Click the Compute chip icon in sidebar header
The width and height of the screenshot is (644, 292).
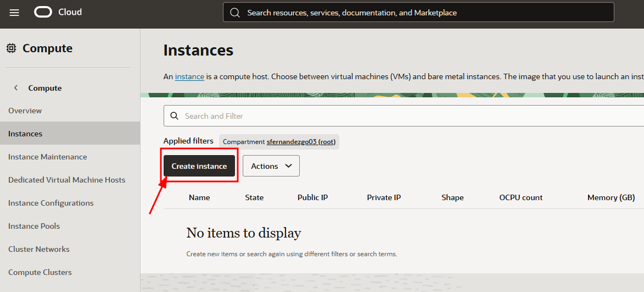point(12,48)
